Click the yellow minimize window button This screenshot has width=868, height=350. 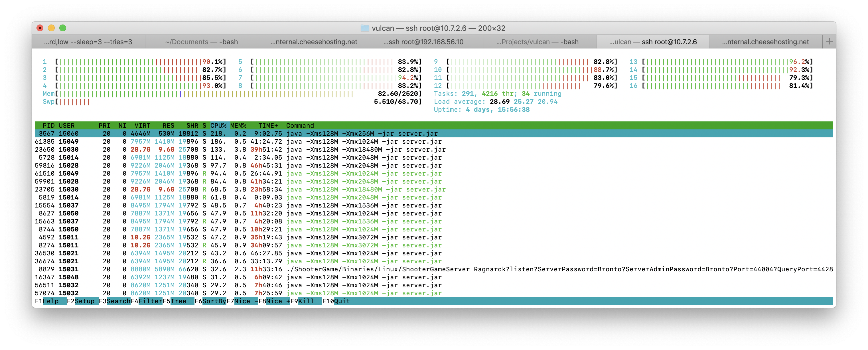(x=51, y=28)
